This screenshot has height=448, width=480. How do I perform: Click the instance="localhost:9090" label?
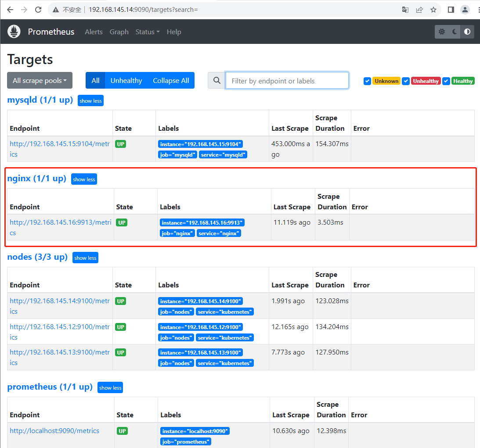point(195,431)
